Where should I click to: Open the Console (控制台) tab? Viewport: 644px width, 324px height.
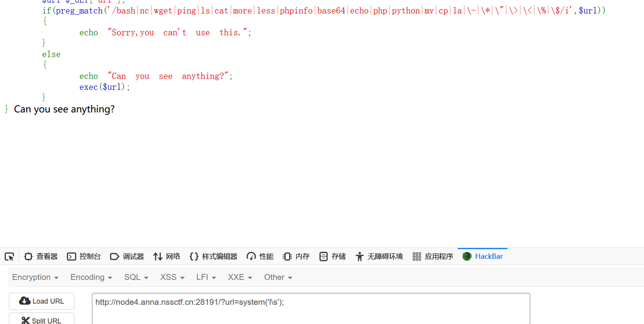[x=84, y=256]
